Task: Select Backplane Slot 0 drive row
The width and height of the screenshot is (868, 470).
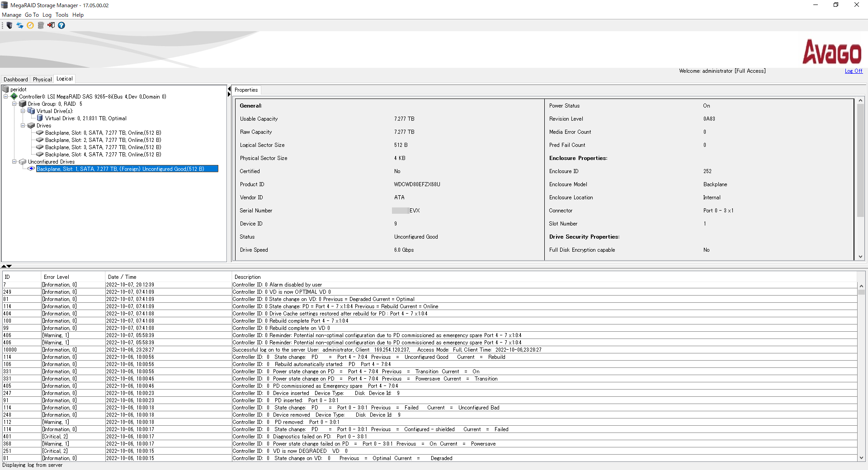Action: coord(103,132)
